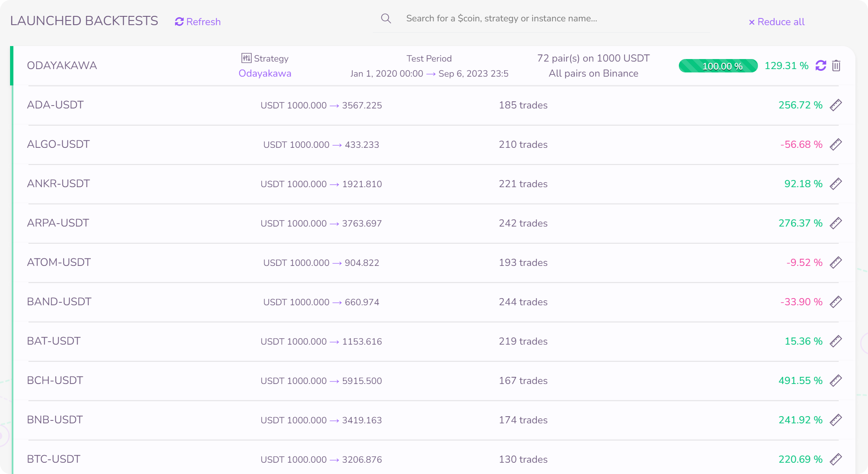Select the BCH-USDT pair name
Image resolution: width=868 pixels, height=474 pixels.
55,381
